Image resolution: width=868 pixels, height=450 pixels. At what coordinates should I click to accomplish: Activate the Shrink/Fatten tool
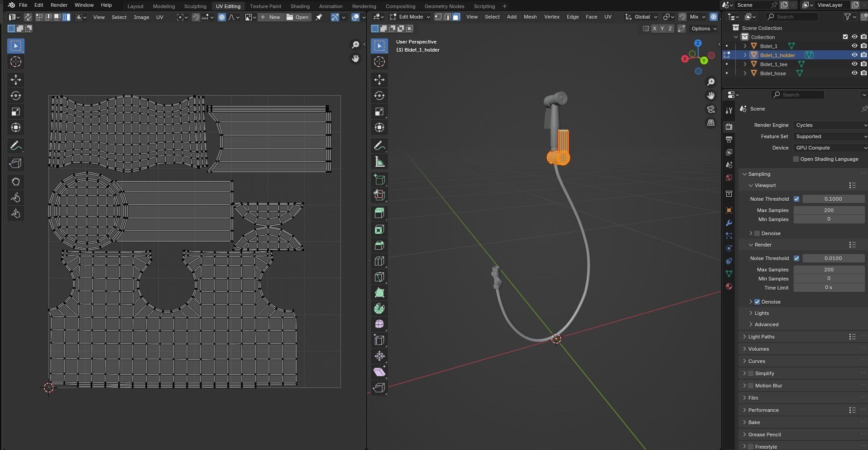379,356
